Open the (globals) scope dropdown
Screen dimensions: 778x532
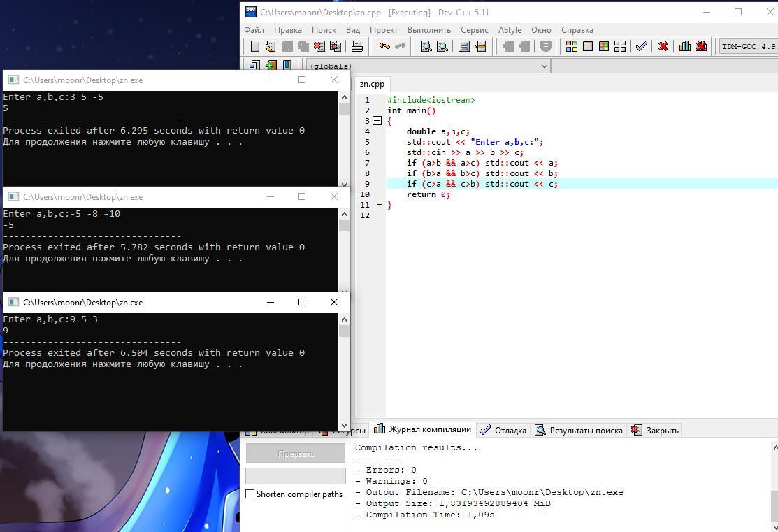click(x=544, y=66)
